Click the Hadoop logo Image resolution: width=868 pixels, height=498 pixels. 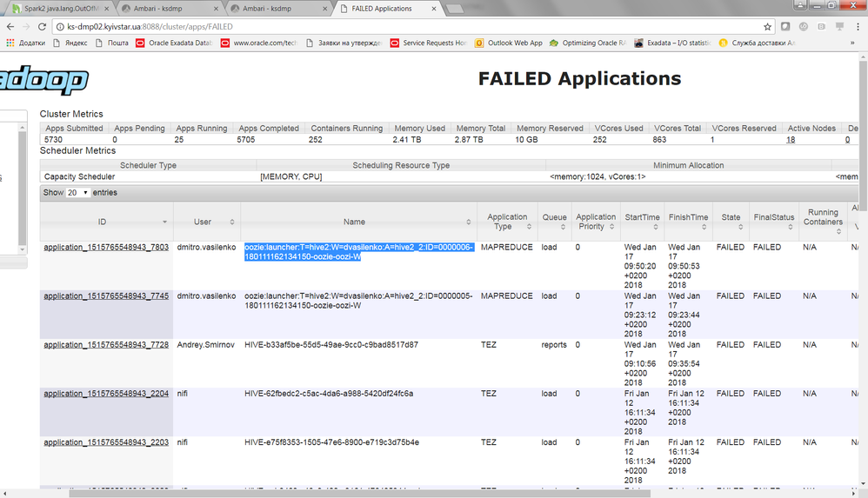point(44,80)
